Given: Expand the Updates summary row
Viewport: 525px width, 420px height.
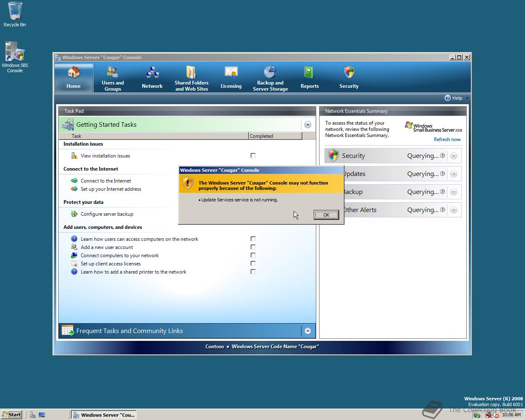Looking at the screenshot, I should (454, 174).
